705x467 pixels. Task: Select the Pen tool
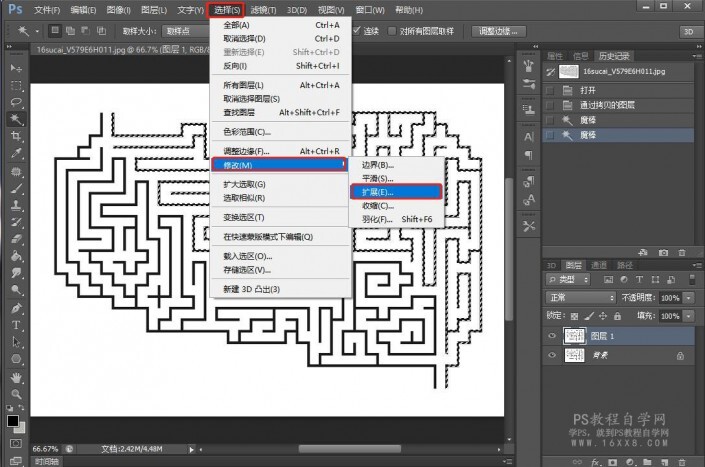click(16, 308)
